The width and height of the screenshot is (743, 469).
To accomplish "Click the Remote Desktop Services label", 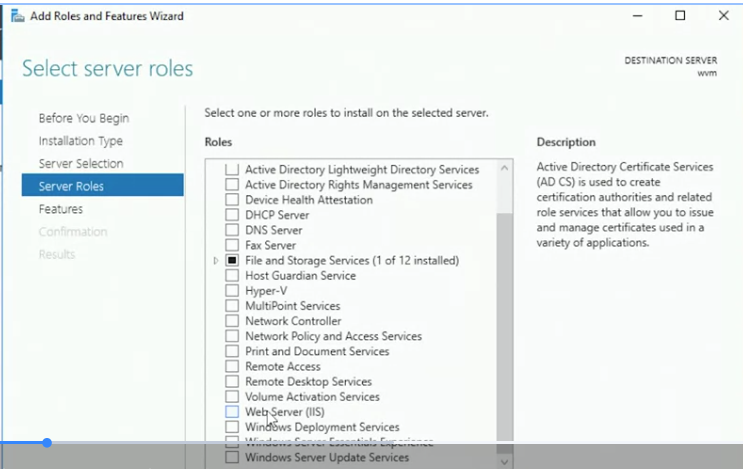I will click(x=308, y=381).
